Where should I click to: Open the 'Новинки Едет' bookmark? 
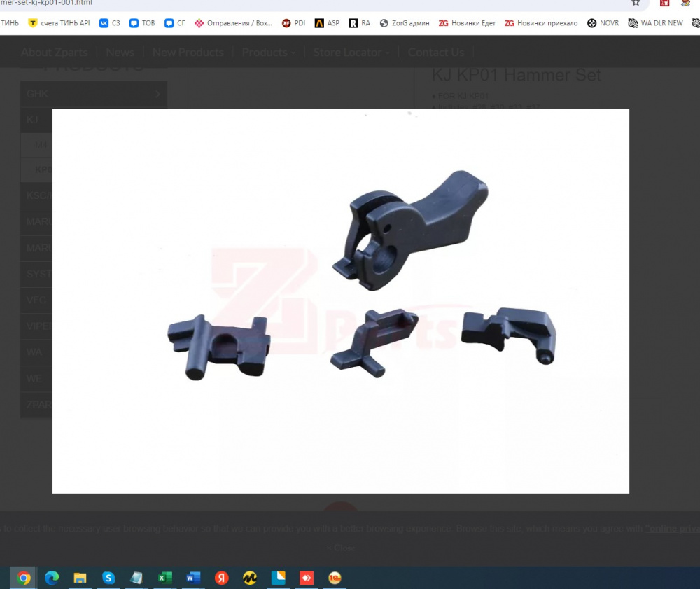point(467,23)
